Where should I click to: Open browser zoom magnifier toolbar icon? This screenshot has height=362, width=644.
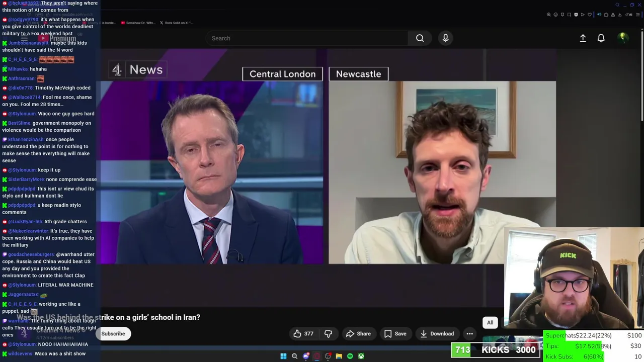[549, 15]
